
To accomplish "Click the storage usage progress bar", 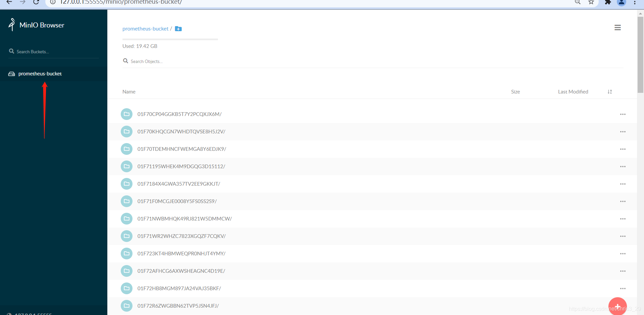I will click(x=170, y=39).
